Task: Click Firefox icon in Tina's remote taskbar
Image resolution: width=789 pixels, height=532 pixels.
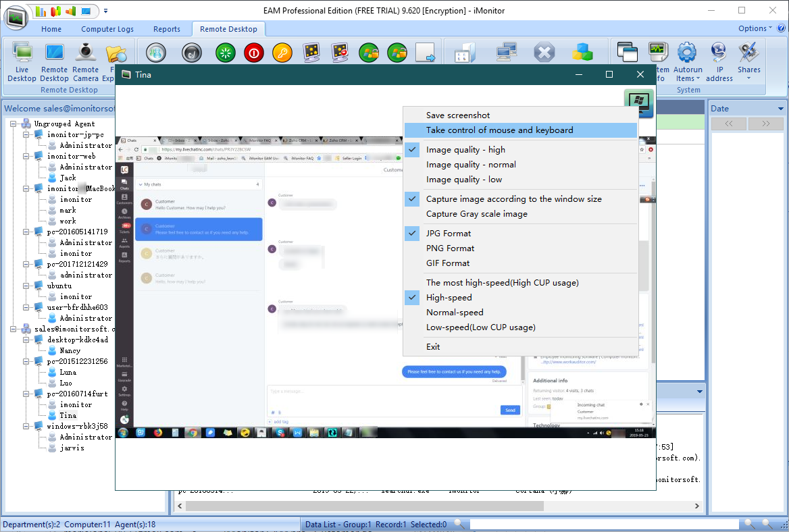Action: tap(158, 433)
